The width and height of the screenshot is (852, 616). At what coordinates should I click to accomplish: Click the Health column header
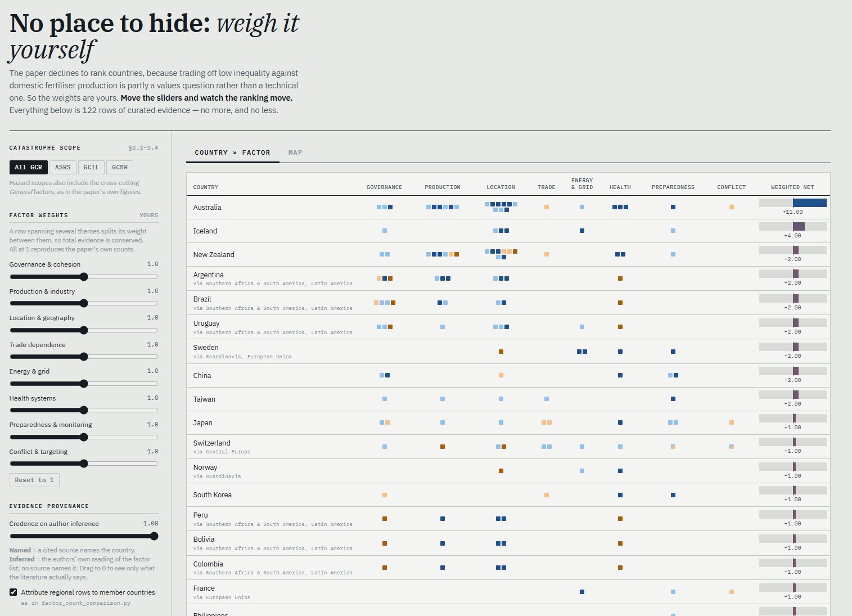[x=620, y=187]
